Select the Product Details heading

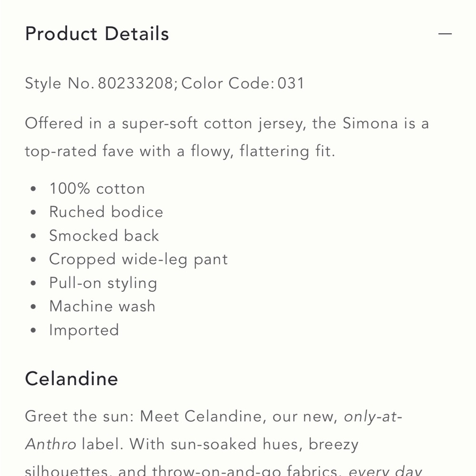coord(97,33)
